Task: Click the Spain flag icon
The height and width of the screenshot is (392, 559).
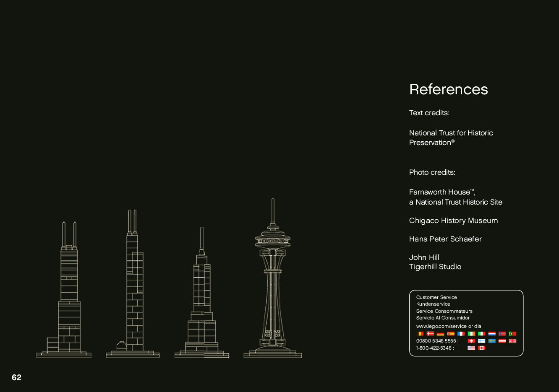Action: (x=451, y=334)
